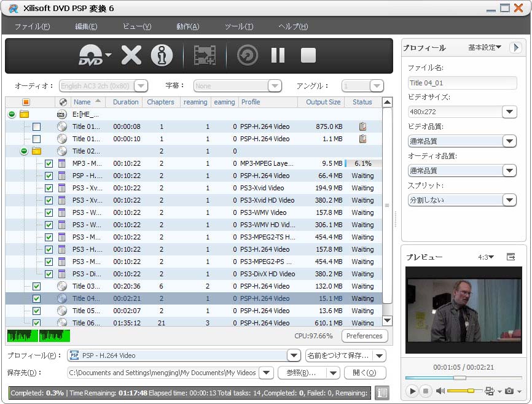Click the add profile filmstrip icon
Image resolution: width=532 pixels, height=404 pixels.
pos(204,56)
